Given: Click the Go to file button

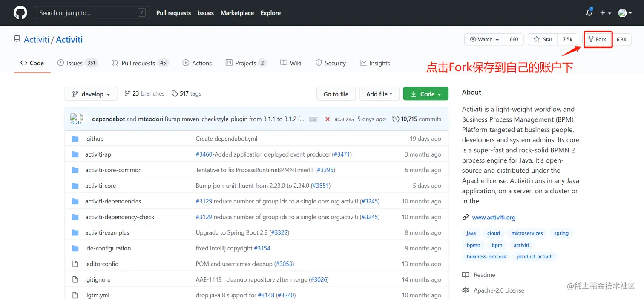Looking at the screenshot, I should pyautogui.click(x=336, y=94).
